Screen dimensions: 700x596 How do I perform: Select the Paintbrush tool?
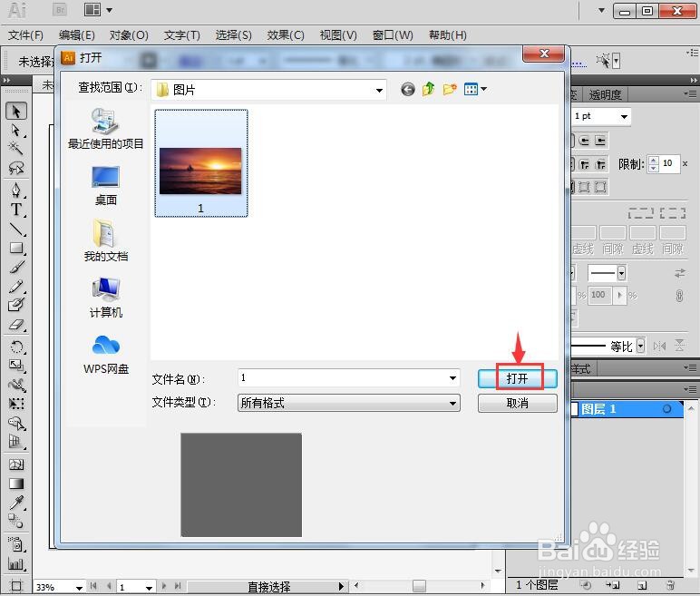coord(16,268)
